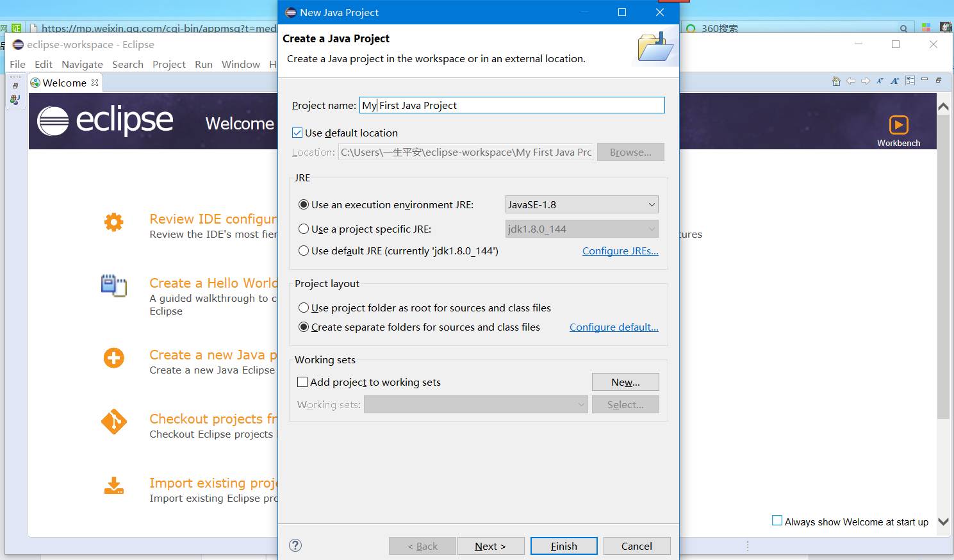Select Use an execution environment JRE
Viewport: 954px width, 560px height.
(x=304, y=204)
